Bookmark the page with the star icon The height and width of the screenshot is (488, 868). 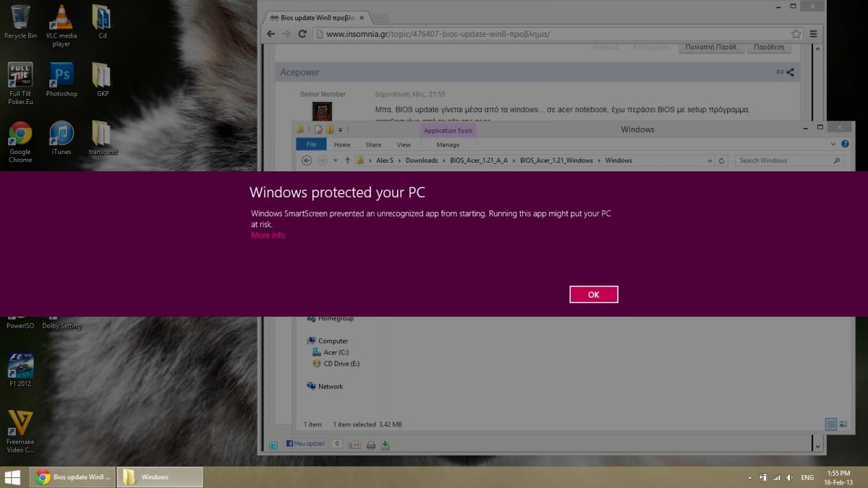point(796,34)
